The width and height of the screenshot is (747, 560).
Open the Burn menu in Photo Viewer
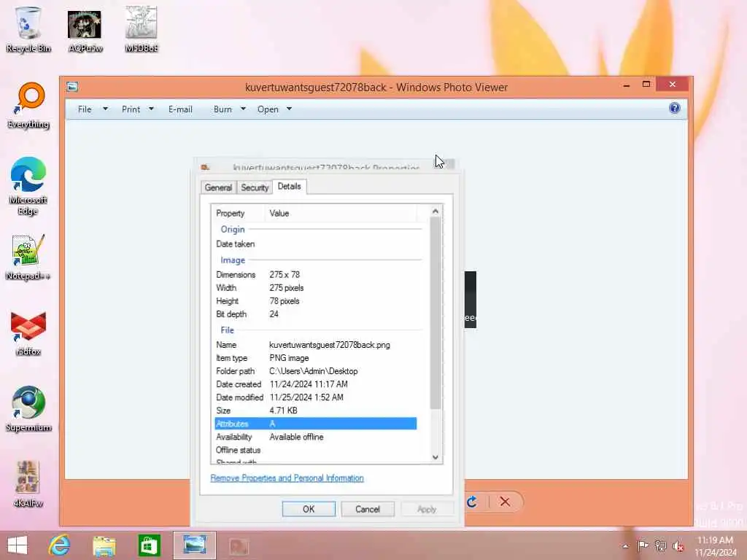pyautogui.click(x=222, y=109)
